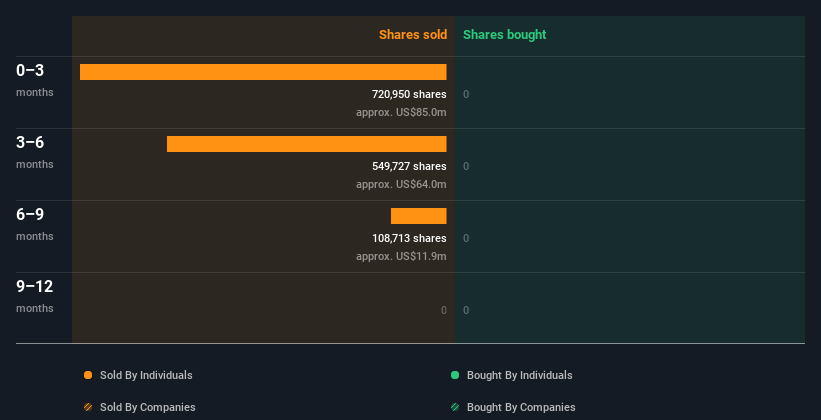Click the orange Sold By Individuals legend dot
821x420 pixels.
[x=88, y=375]
